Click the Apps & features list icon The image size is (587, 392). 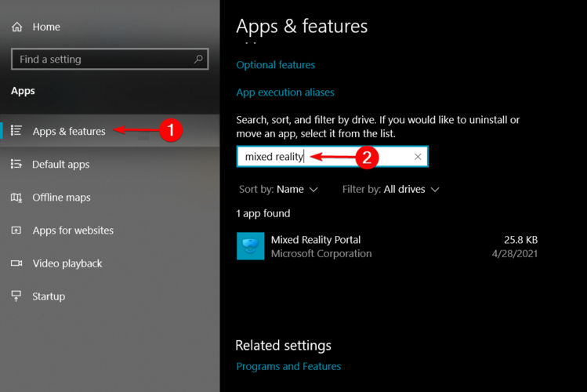16,130
